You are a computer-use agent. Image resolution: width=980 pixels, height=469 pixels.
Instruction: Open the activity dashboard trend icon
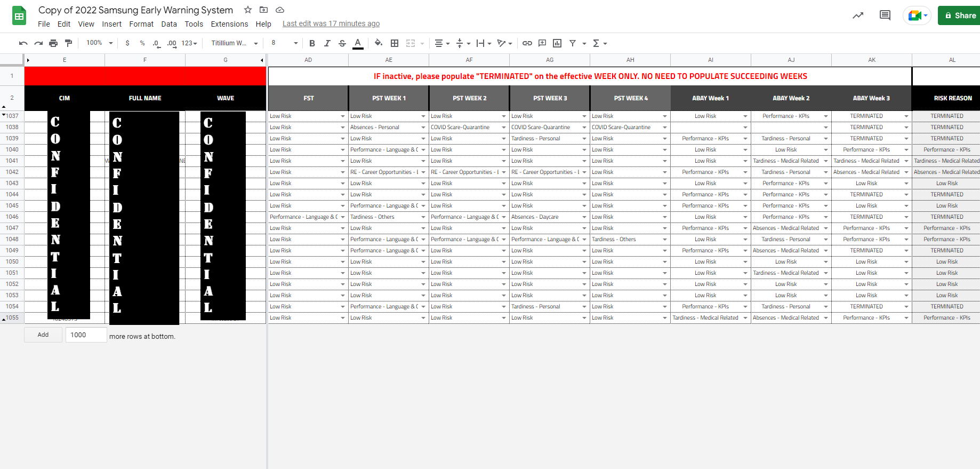click(x=858, y=15)
